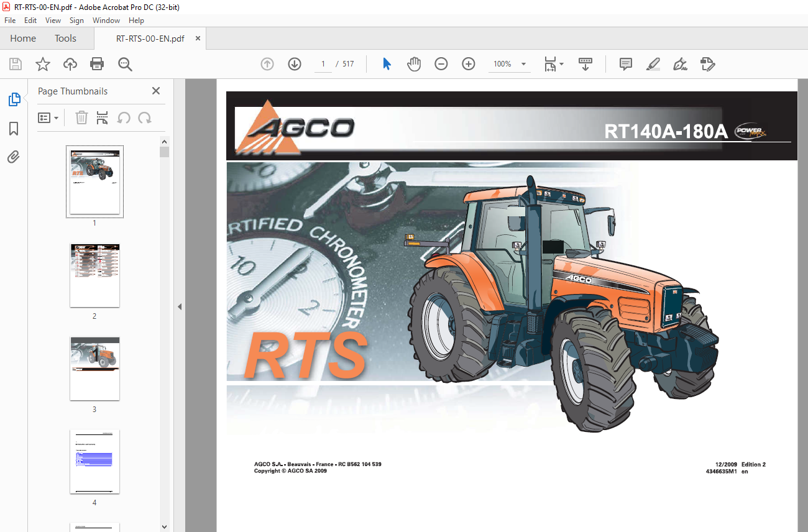Open the fit page options icon

click(x=553, y=64)
